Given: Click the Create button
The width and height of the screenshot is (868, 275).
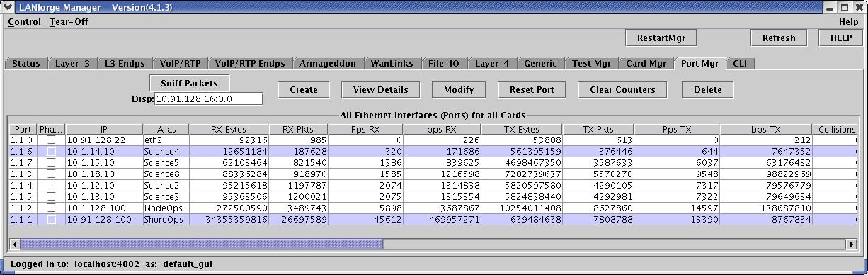Looking at the screenshot, I should [x=304, y=89].
